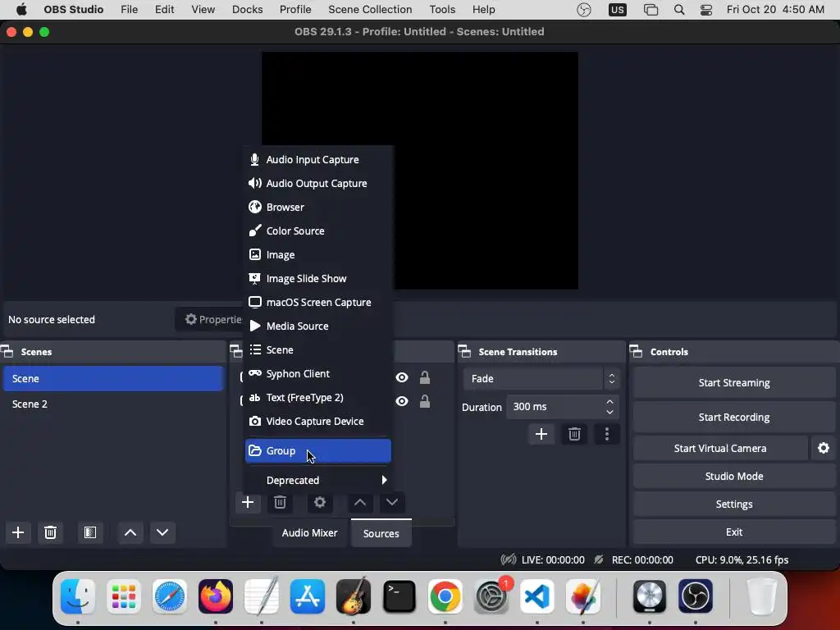The height and width of the screenshot is (630, 840).
Task: Click the Duration 300 ms field
Action: (x=563, y=407)
